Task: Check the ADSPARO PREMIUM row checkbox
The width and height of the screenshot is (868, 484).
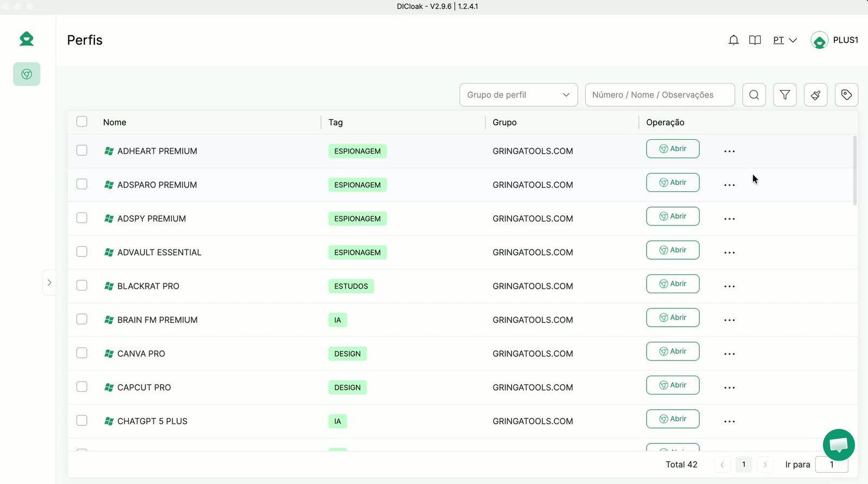Action: click(x=82, y=184)
